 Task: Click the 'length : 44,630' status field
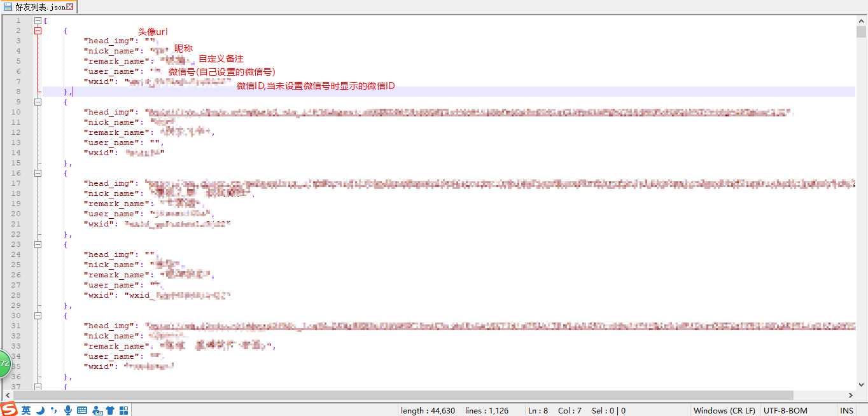tap(428, 410)
